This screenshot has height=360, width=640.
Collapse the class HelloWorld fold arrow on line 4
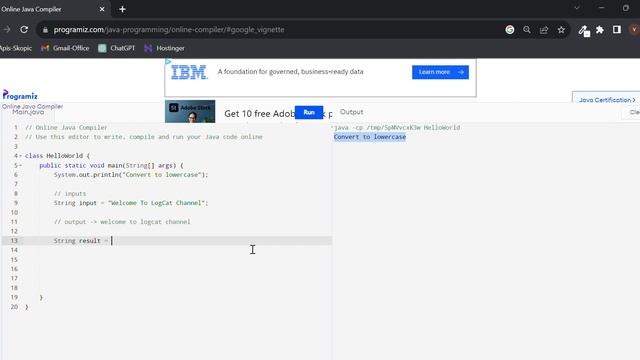point(20,156)
